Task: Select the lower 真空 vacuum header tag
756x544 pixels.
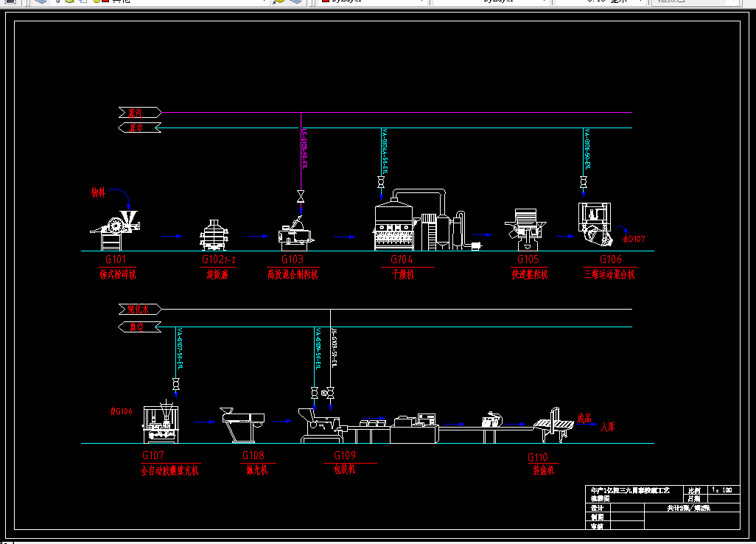Action: click(139, 327)
